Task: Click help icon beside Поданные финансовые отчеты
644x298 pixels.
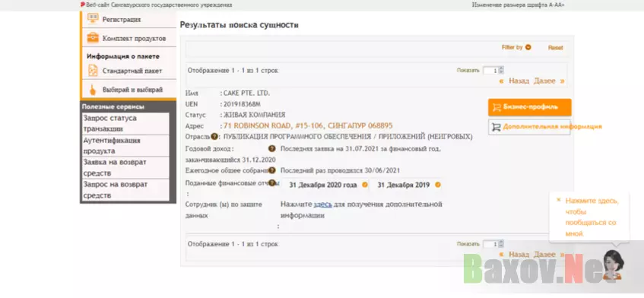Action: click(272, 183)
